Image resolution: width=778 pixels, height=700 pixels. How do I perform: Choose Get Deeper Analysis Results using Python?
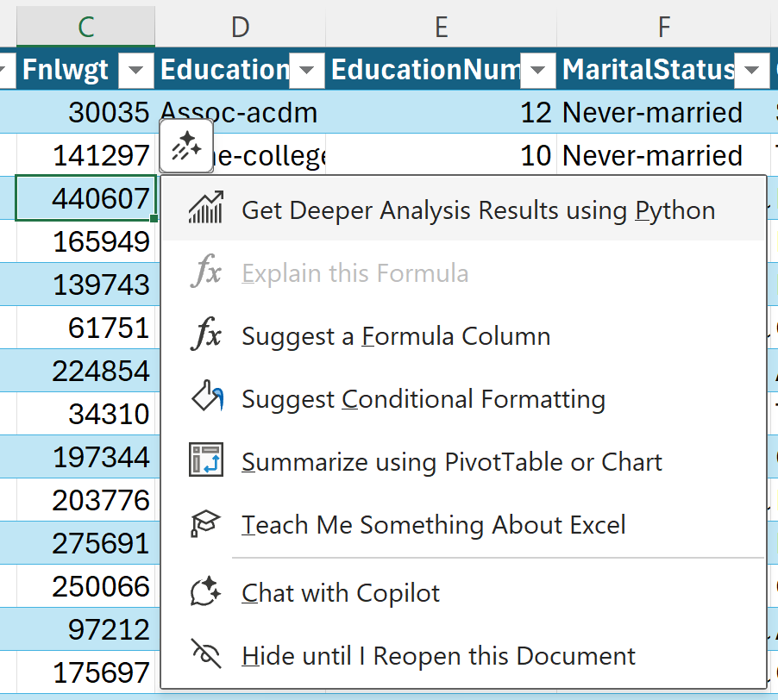point(478,210)
